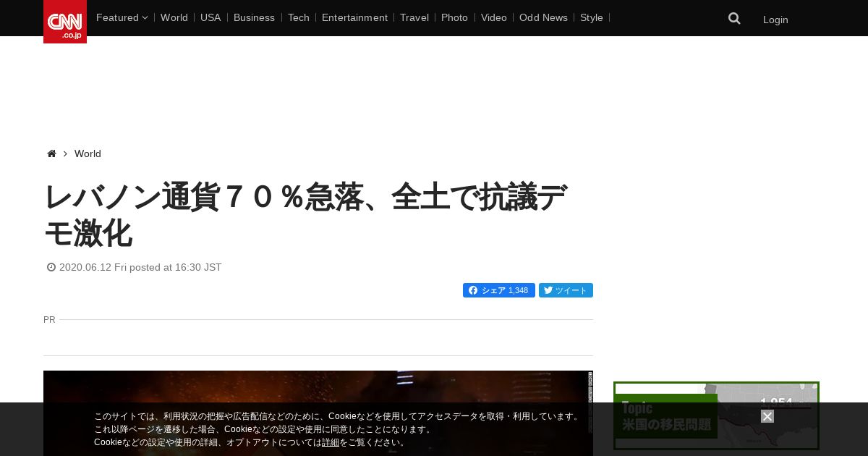Viewport: 868px width, 456px height.
Task: Open the Tech section
Action: [x=299, y=17]
